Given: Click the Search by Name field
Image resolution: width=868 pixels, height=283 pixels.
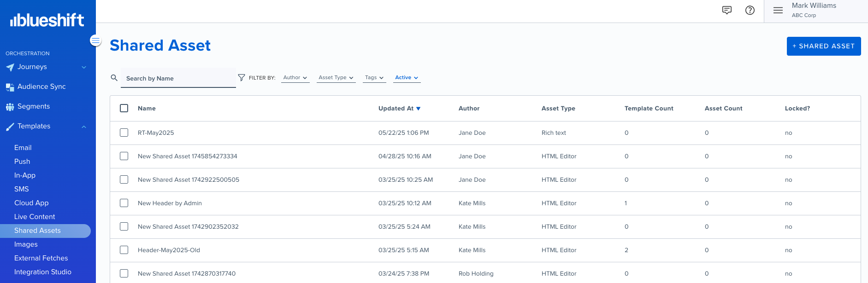Looking at the screenshot, I should pyautogui.click(x=178, y=78).
